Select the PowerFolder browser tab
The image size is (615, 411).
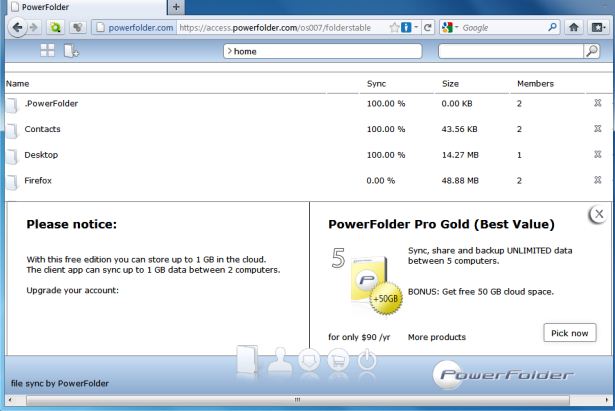click(89, 7)
